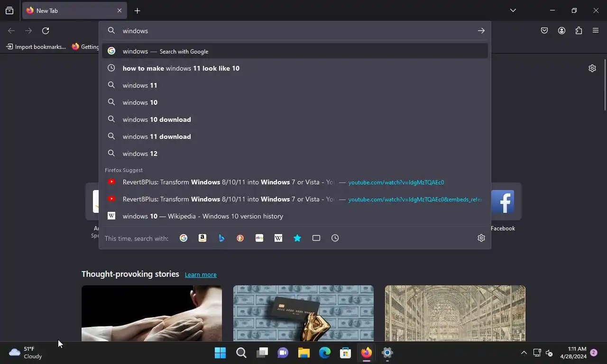Click the page vertical scrollbar
The width and height of the screenshot is (607, 364).
tap(605, 85)
